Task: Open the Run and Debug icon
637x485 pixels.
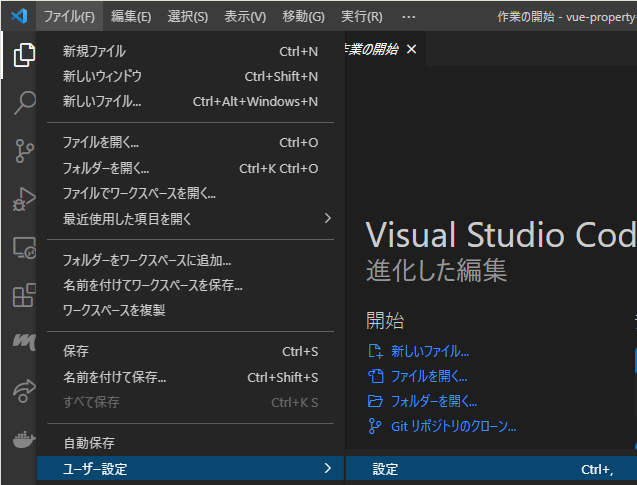Action: [x=24, y=199]
